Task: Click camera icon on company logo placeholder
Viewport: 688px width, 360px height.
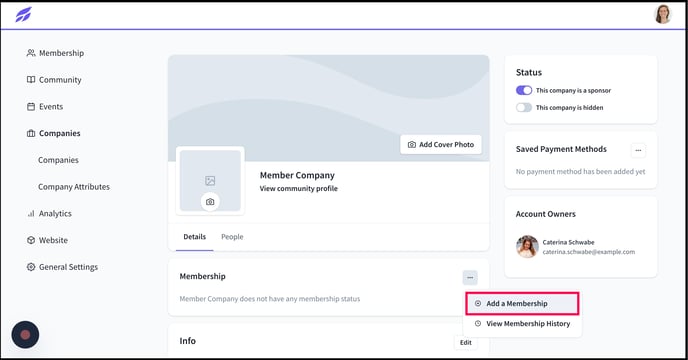Action: tap(210, 202)
